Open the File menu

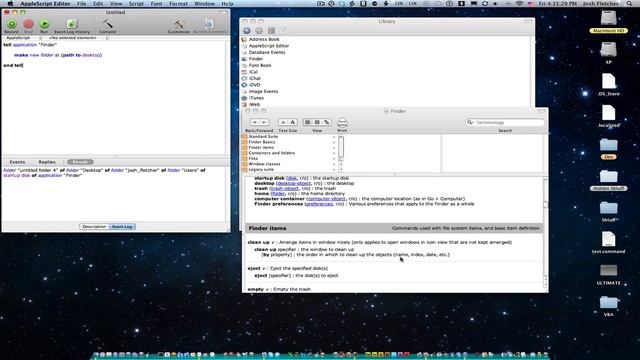(x=82, y=3)
